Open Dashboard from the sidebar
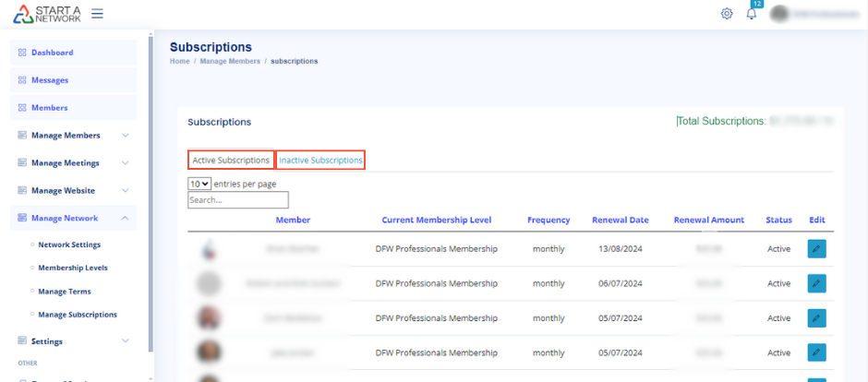Image resolution: width=868 pixels, height=382 pixels. pyautogui.click(x=52, y=53)
